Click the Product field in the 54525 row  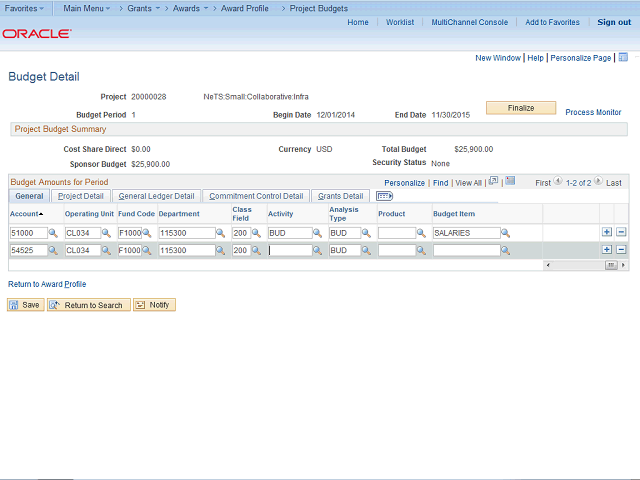pyautogui.click(x=396, y=251)
